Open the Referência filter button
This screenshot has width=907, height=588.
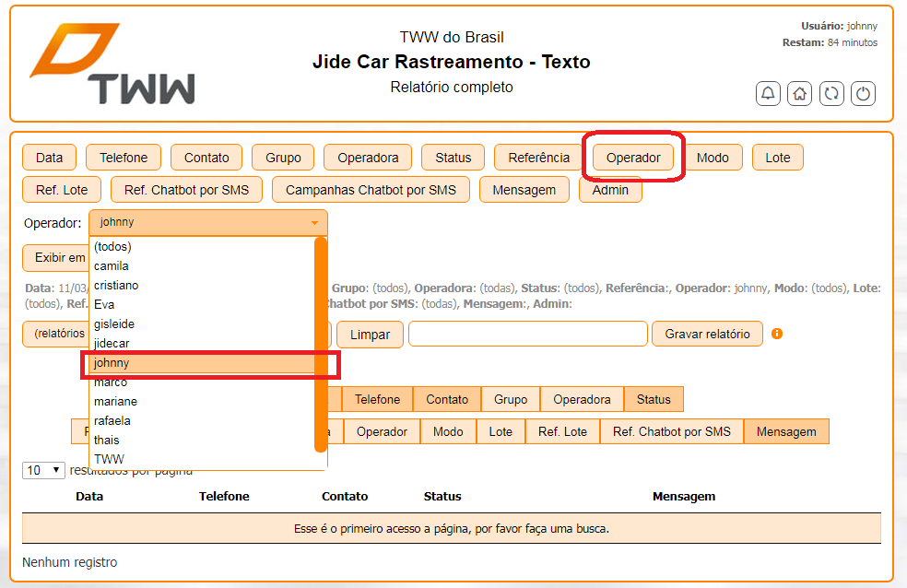[538, 158]
